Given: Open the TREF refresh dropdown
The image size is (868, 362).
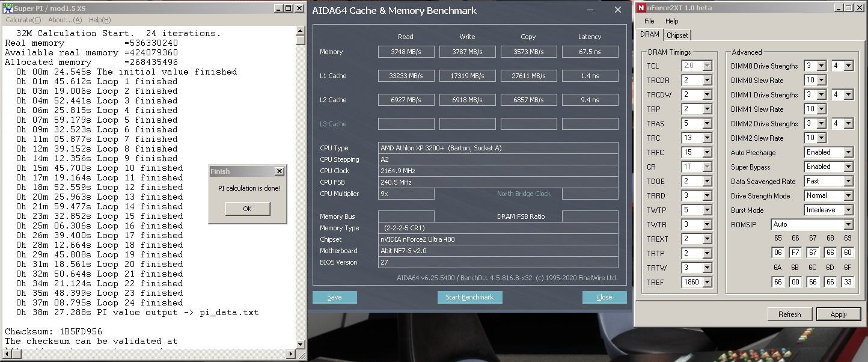Looking at the screenshot, I should point(708,282).
